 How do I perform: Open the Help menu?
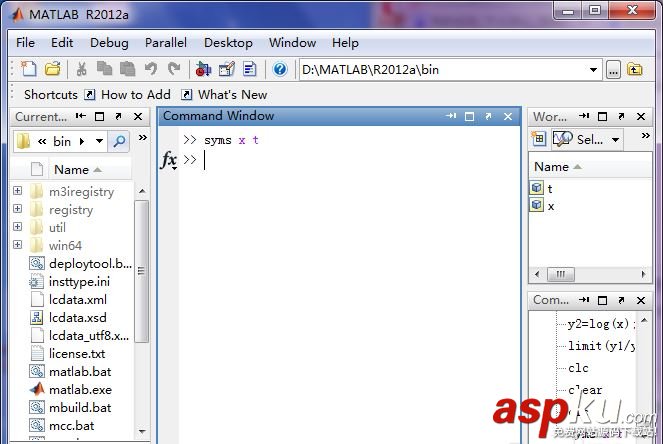tap(345, 43)
